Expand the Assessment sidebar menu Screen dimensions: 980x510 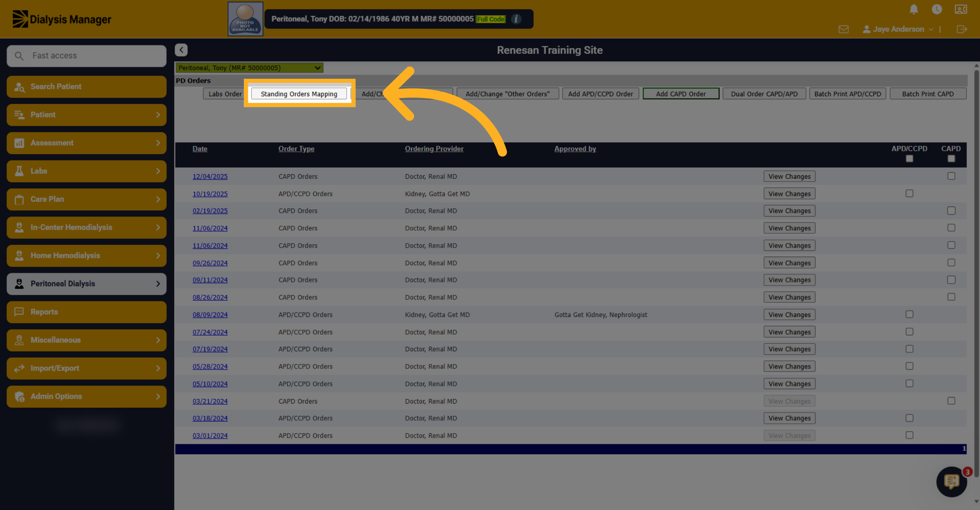click(x=87, y=143)
